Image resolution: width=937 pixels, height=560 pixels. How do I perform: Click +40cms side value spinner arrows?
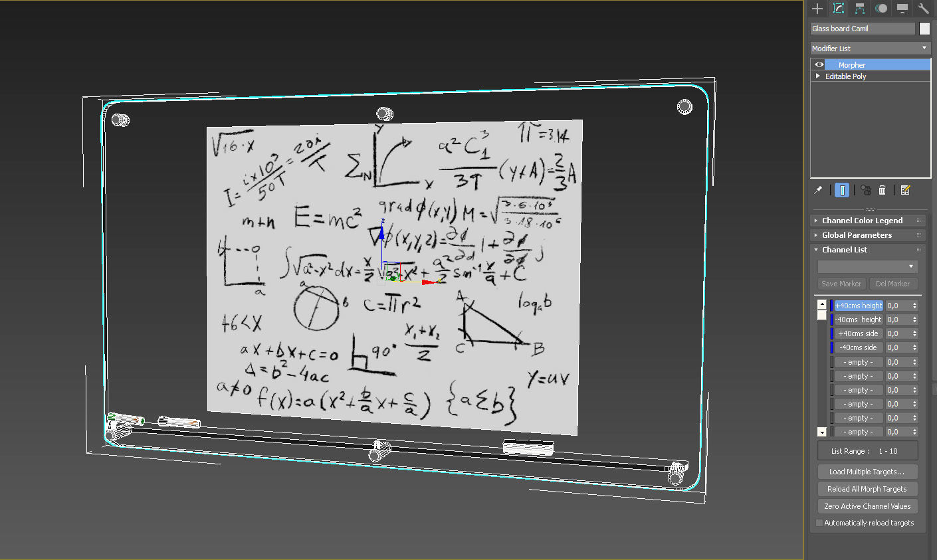point(915,333)
